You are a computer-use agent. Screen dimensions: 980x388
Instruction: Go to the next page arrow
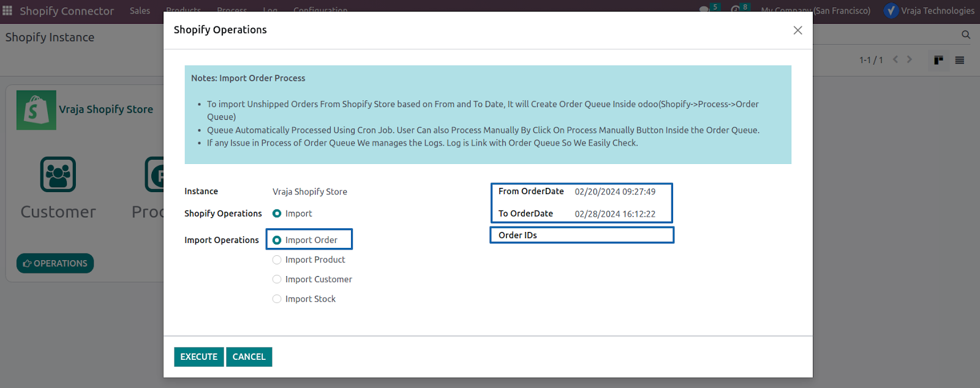pos(910,59)
